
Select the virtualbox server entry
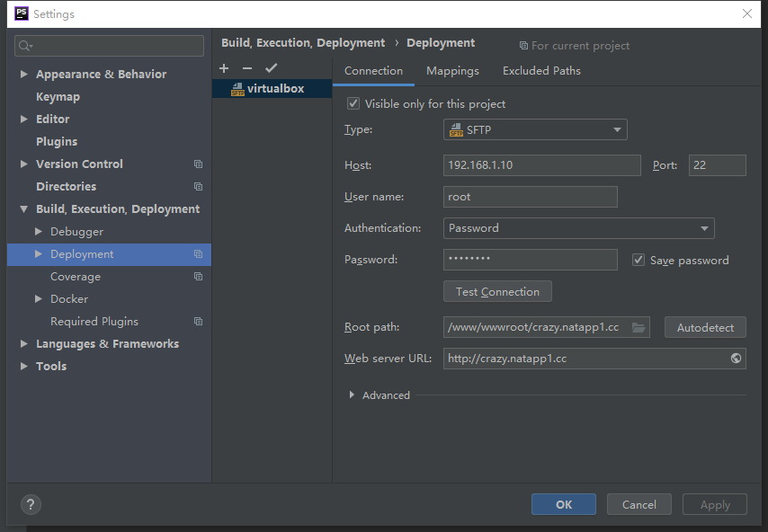(272, 89)
